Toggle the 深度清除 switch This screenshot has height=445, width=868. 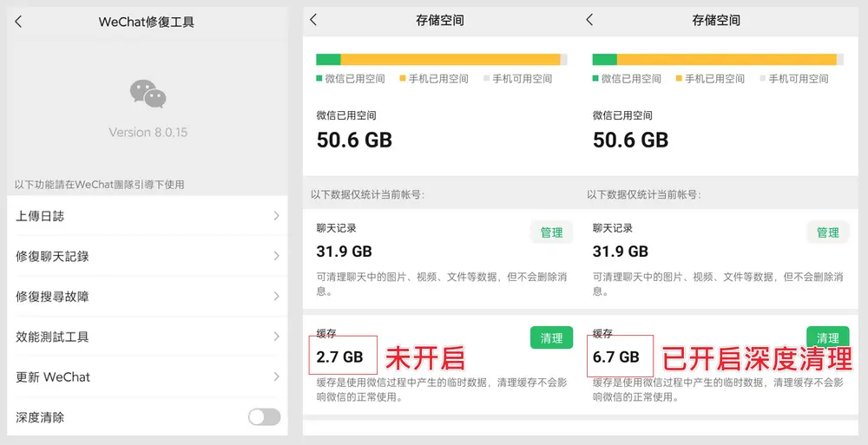(x=264, y=417)
